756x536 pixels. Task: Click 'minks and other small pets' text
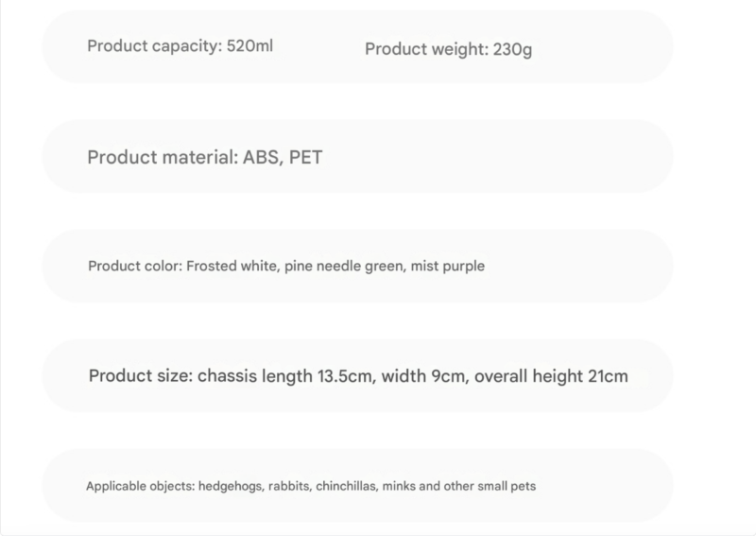click(459, 486)
